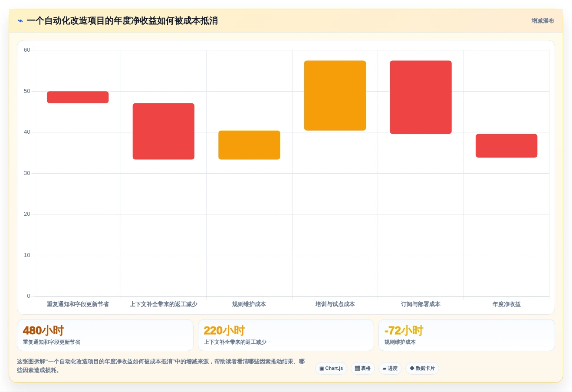Viewport: 572px width, 392px height.
Task: Click the orange bar for 规则维护成本
Action: coord(249,145)
